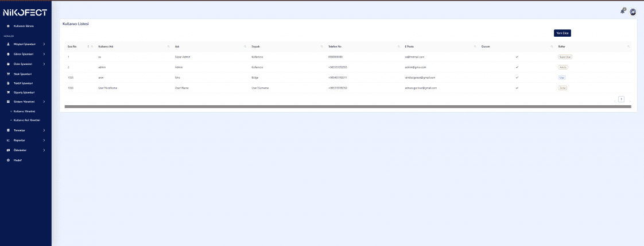644x246 pixels.
Task: Sort the table by Sıra No arrows
Action: (x=88, y=47)
